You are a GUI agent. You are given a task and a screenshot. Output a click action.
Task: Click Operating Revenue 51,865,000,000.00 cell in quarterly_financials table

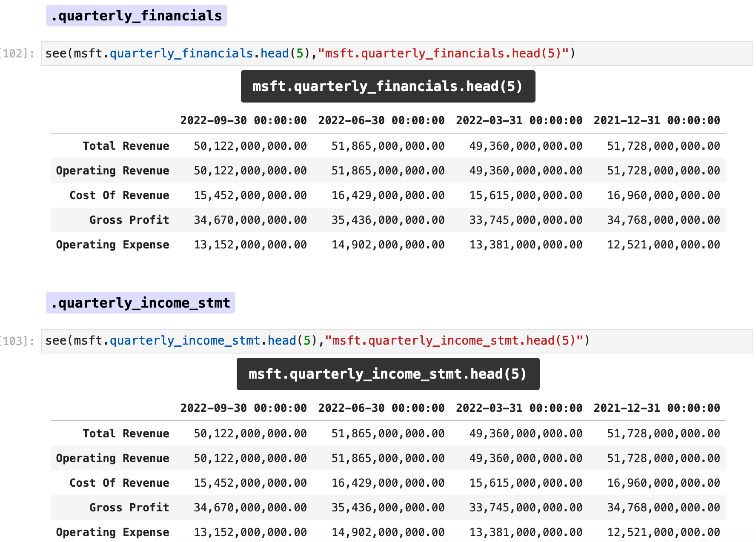pyautogui.click(x=388, y=171)
